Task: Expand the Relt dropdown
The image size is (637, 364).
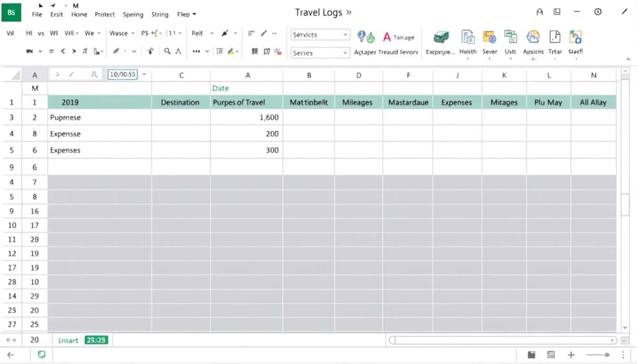Action: click(202, 33)
